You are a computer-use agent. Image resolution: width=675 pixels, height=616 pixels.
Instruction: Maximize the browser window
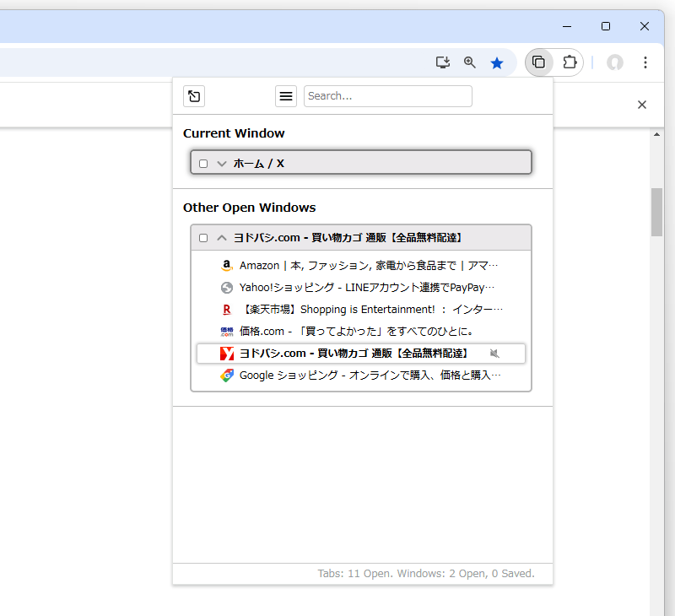coord(606,26)
